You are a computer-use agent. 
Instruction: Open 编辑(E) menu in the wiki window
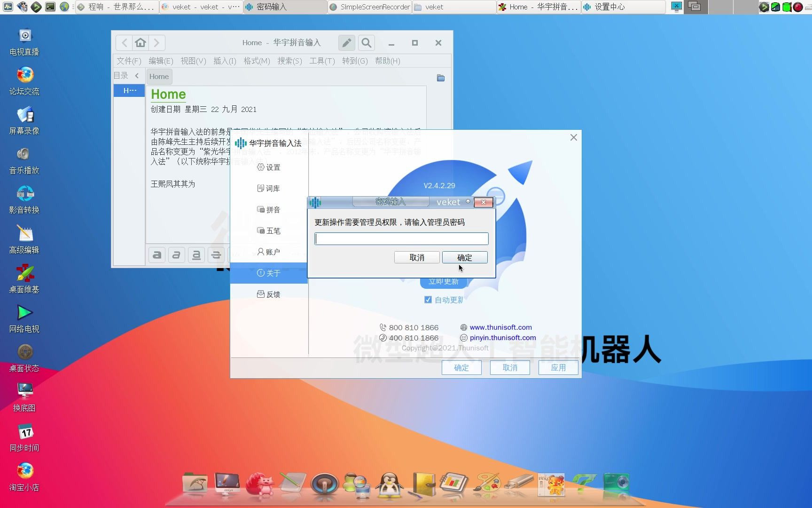pyautogui.click(x=161, y=61)
